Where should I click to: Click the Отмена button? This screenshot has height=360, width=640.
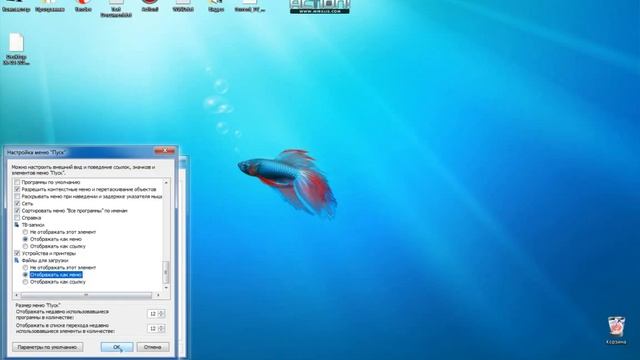153,347
